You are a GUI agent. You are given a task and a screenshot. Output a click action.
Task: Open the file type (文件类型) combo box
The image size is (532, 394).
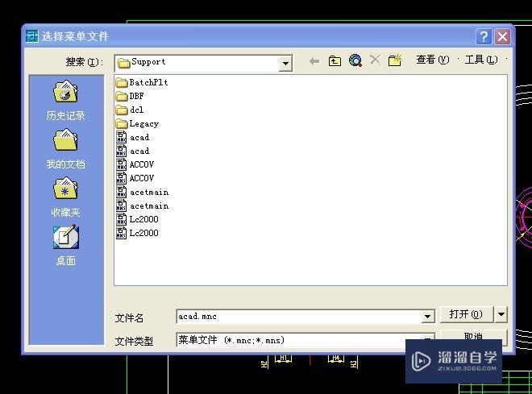(305, 340)
